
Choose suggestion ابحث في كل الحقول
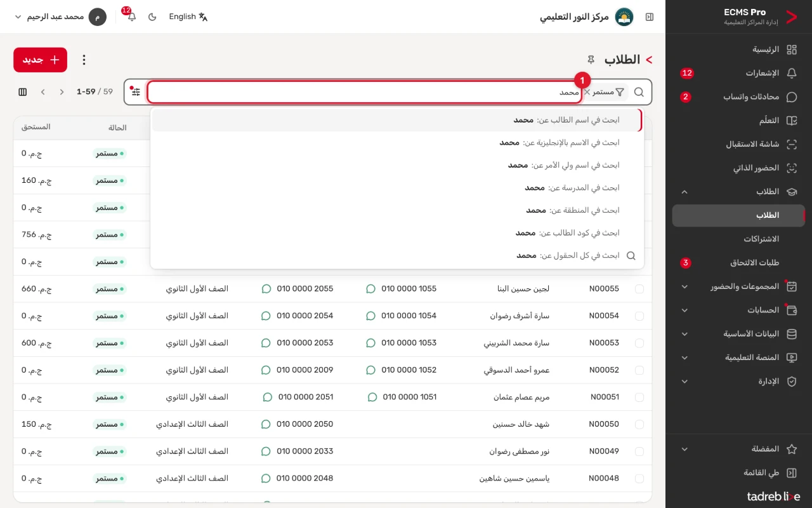pyautogui.click(x=397, y=255)
